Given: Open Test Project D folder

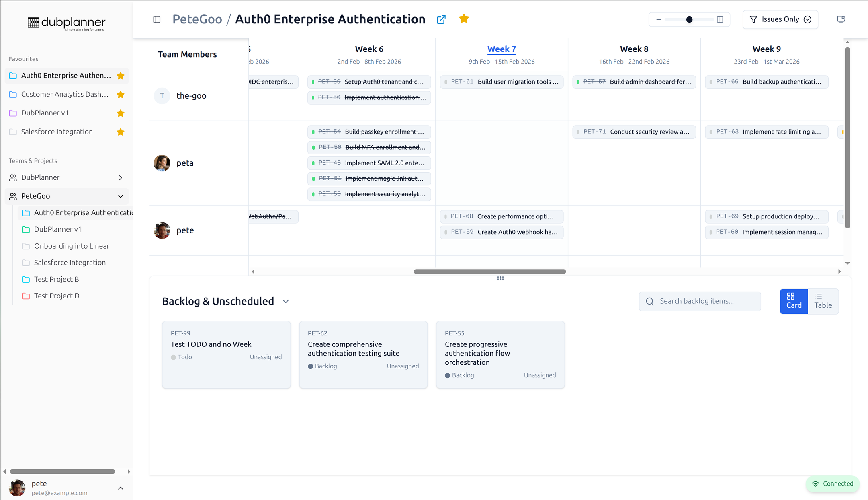Looking at the screenshot, I should [57, 296].
